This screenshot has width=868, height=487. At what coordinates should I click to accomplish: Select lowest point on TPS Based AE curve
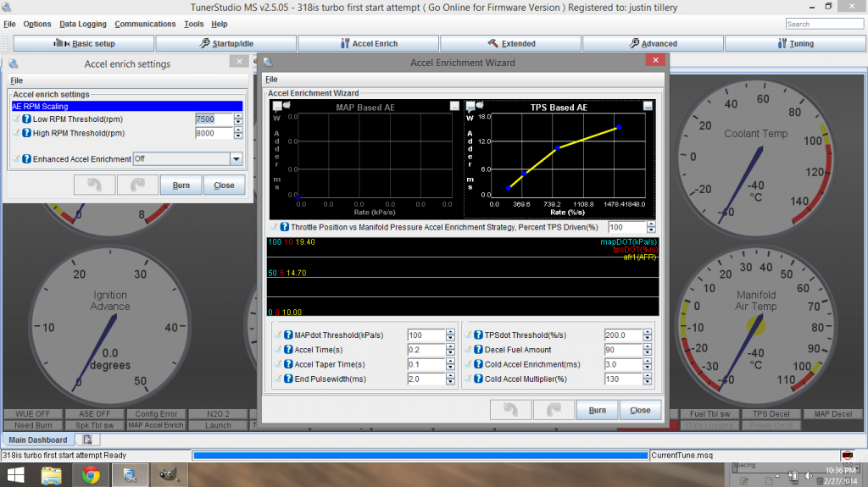[x=509, y=188]
